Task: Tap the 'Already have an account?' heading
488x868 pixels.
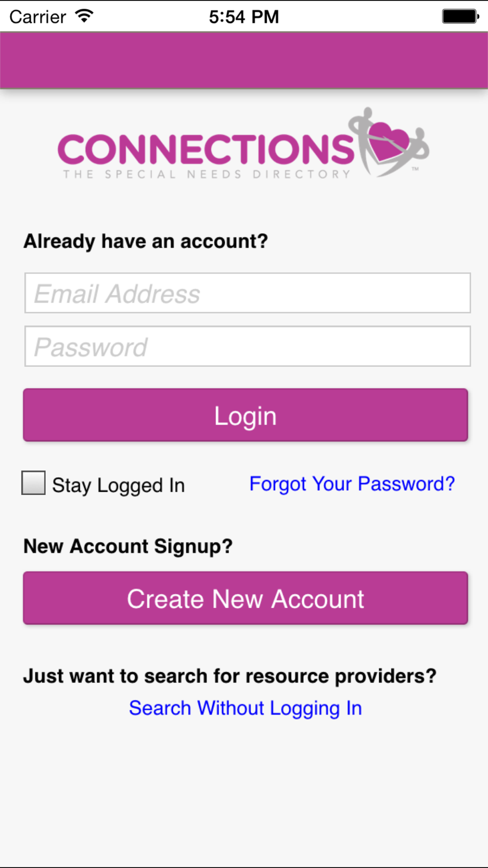Action: click(146, 241)
